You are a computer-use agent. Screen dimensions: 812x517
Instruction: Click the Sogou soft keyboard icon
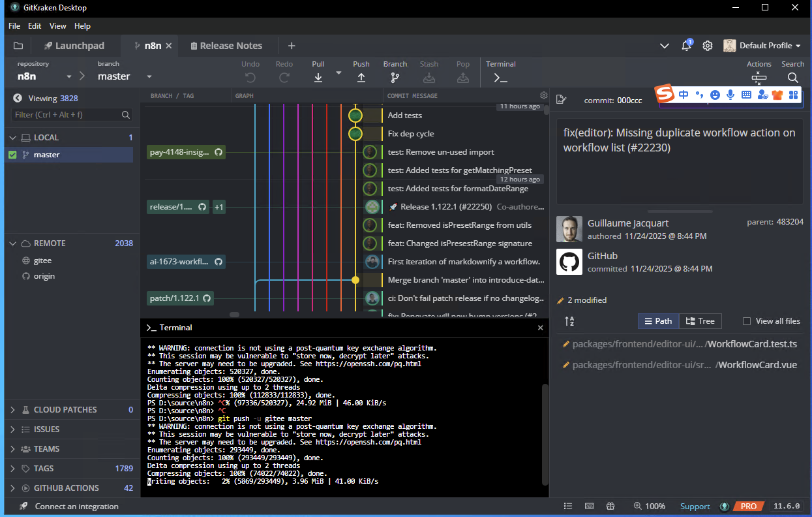746,95
